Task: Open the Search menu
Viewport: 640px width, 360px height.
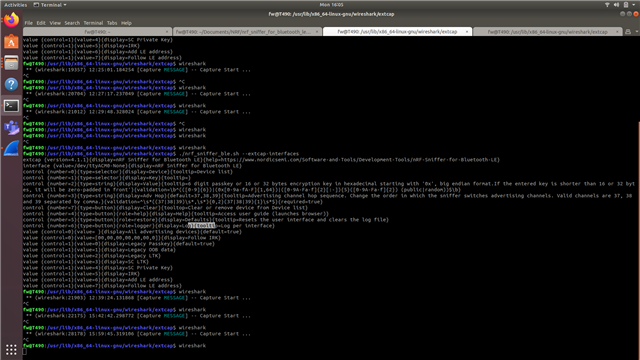Action: tap(72, 23)
